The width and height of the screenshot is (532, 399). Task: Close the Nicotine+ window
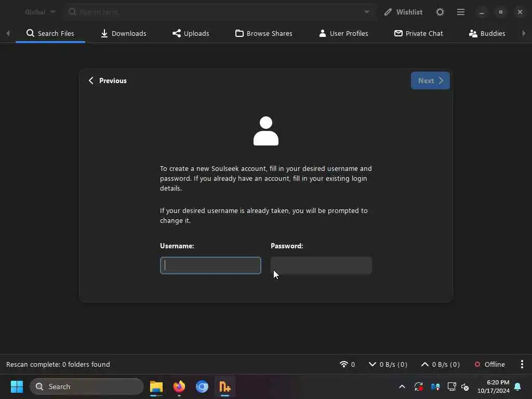point(520,12)
